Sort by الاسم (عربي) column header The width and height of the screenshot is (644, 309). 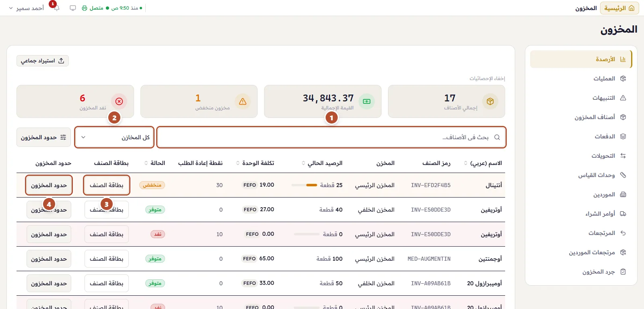[483, 163]
